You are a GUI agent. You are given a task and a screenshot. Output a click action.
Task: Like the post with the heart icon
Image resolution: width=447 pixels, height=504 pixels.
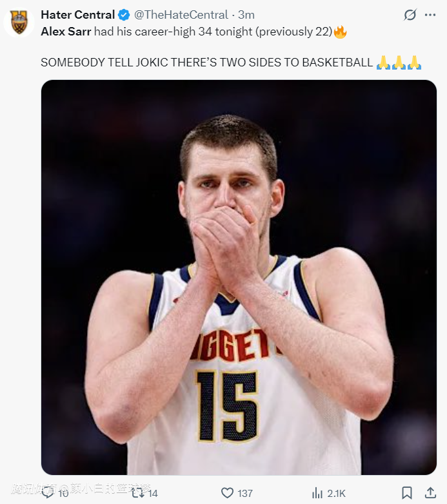[227, 493]
